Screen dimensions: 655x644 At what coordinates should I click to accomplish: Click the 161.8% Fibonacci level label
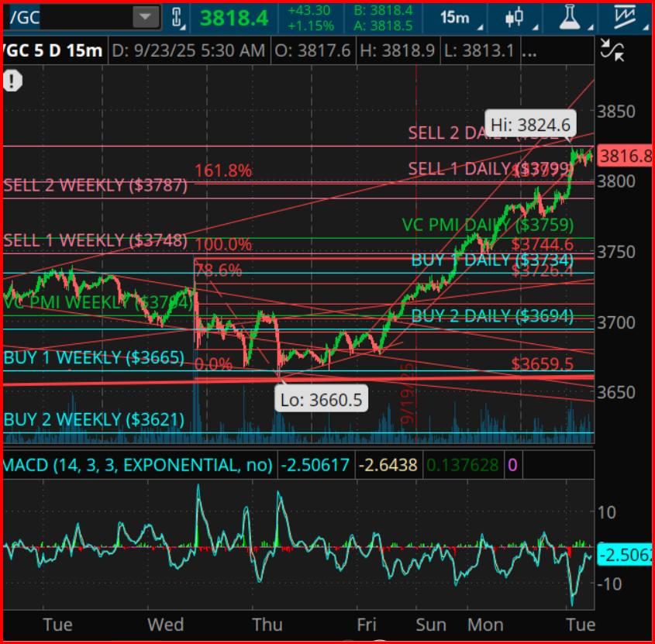pos(223,170)
